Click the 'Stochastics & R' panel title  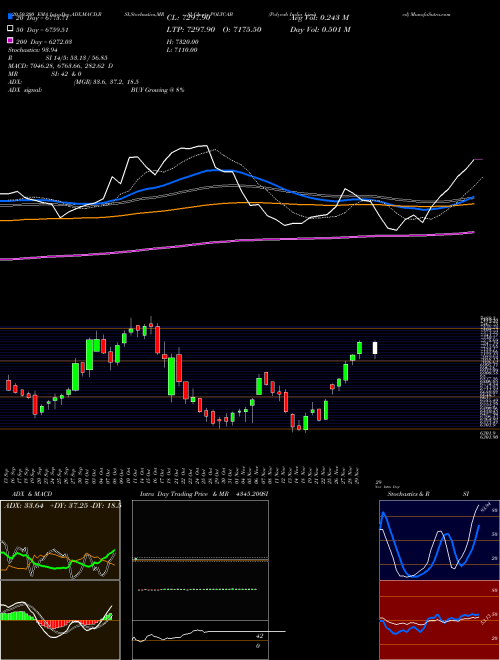[x=408, y=494]
